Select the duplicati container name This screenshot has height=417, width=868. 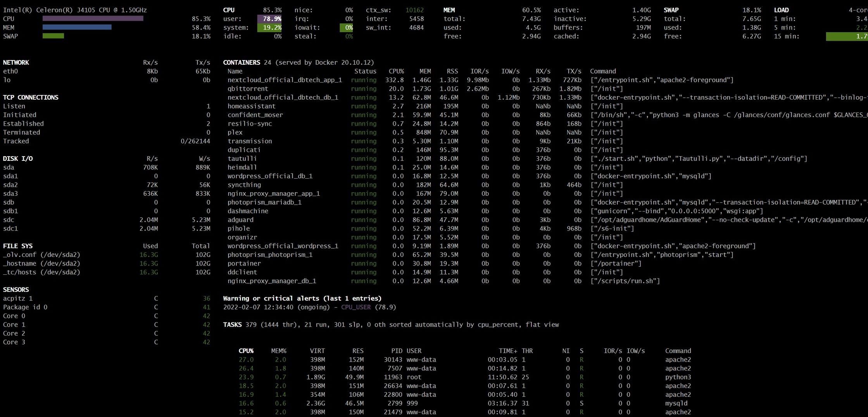point(244,150)
